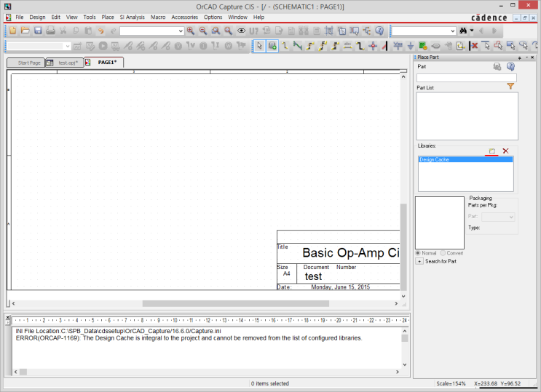Click the Basic Op-Amp title text

pyautogui.click(x=350, y=252)
